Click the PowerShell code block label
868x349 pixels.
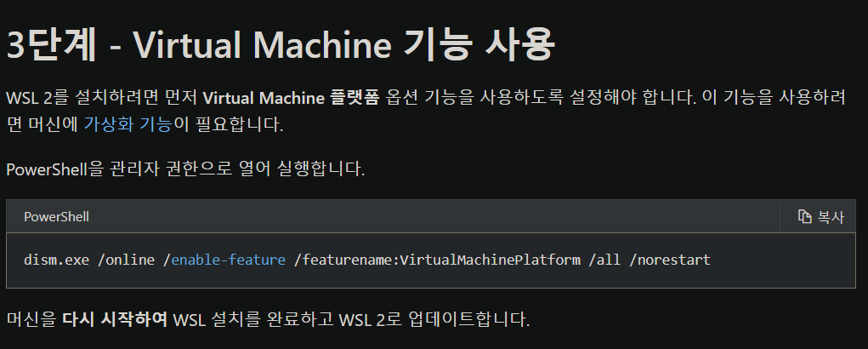point(56,216)
